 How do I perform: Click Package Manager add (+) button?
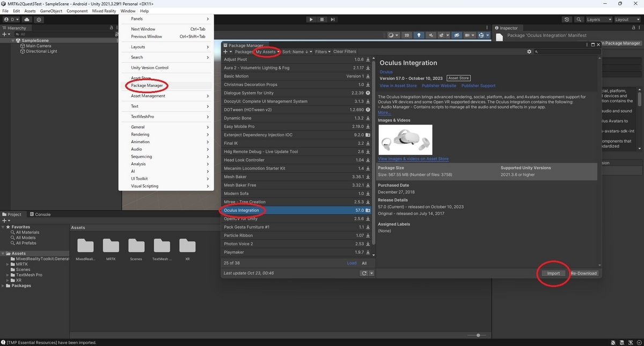click(227, 51)
